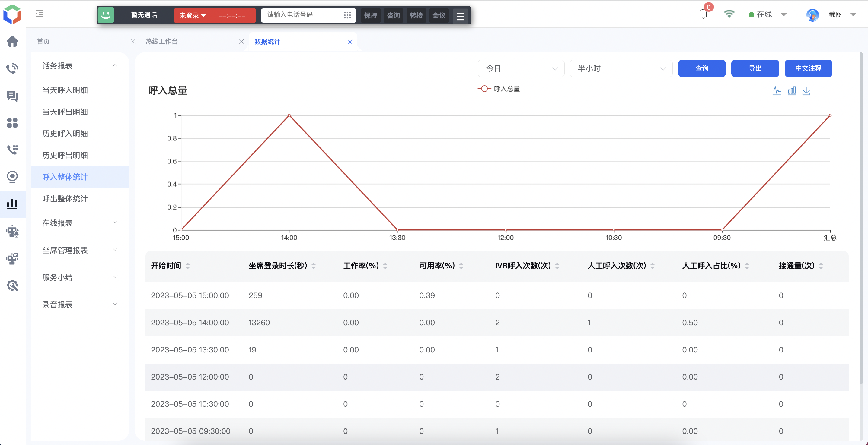
Task: Click the 查询 button
Action: (701, 68)
